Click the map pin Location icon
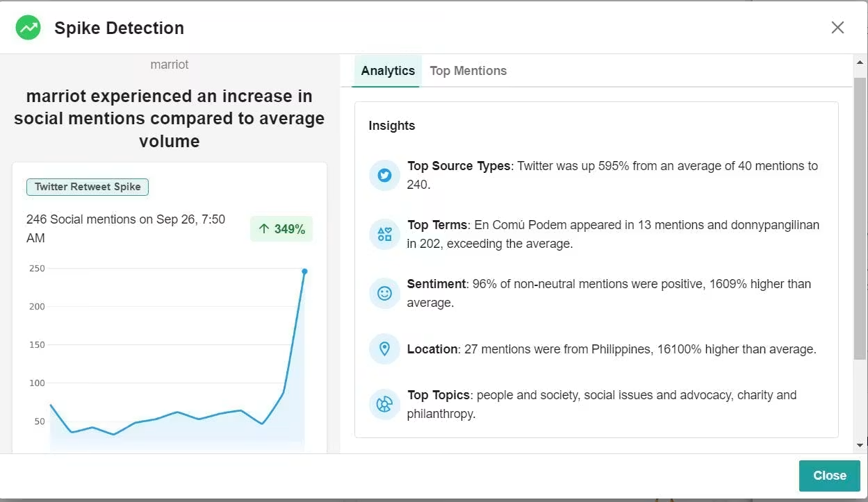 click(x=384, y=349)
